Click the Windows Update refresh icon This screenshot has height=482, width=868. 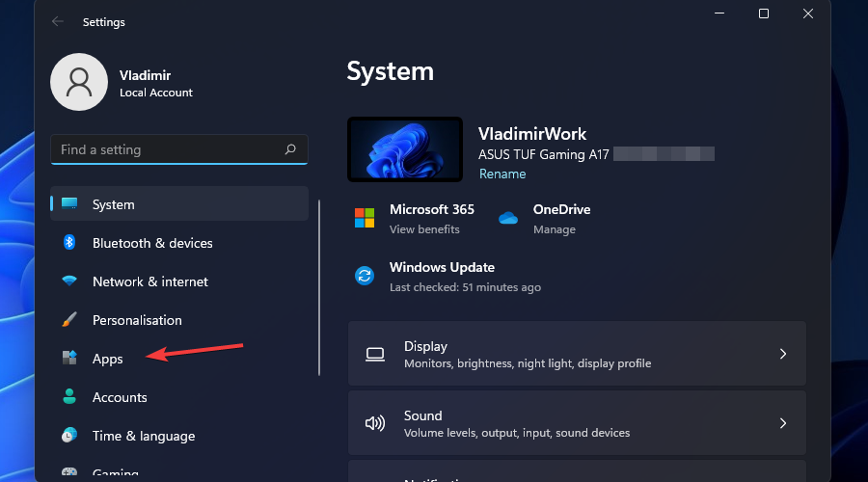[365, 276]
